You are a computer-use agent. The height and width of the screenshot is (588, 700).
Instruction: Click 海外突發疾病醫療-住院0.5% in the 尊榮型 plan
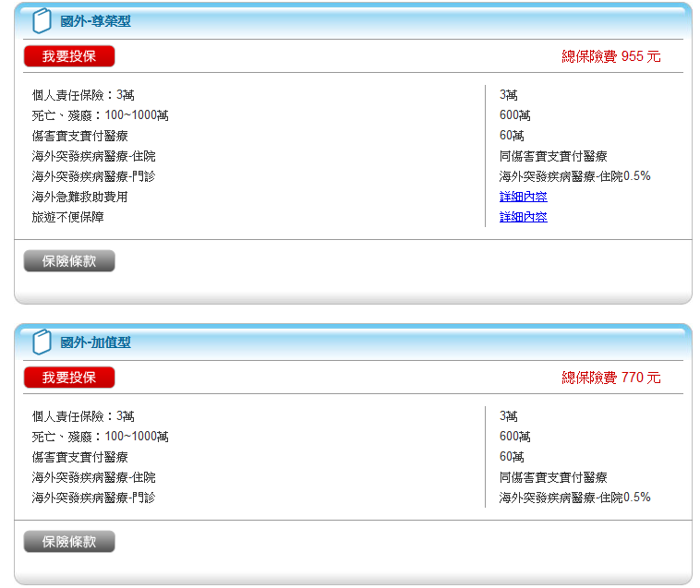coord(574,176)
